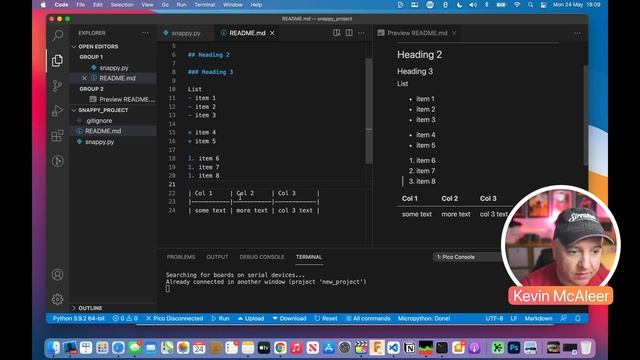Select the Python 3.9.2 64-bit interpreter
The height and width of the screenshot is (360, 640).
tap(79, 318)
